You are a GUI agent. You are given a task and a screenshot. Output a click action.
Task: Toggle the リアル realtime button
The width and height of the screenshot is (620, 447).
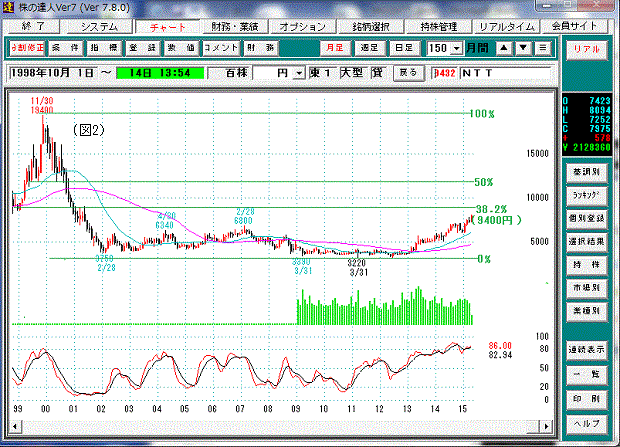point(587,50)
